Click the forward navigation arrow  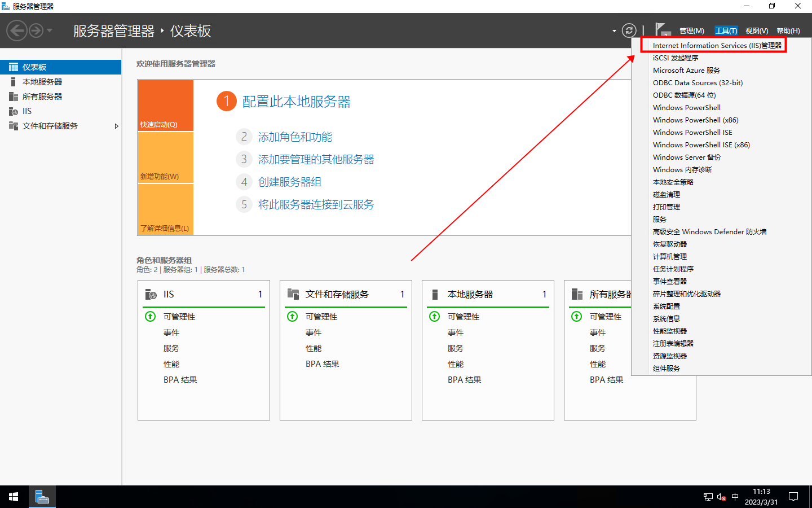coord(36,30)
